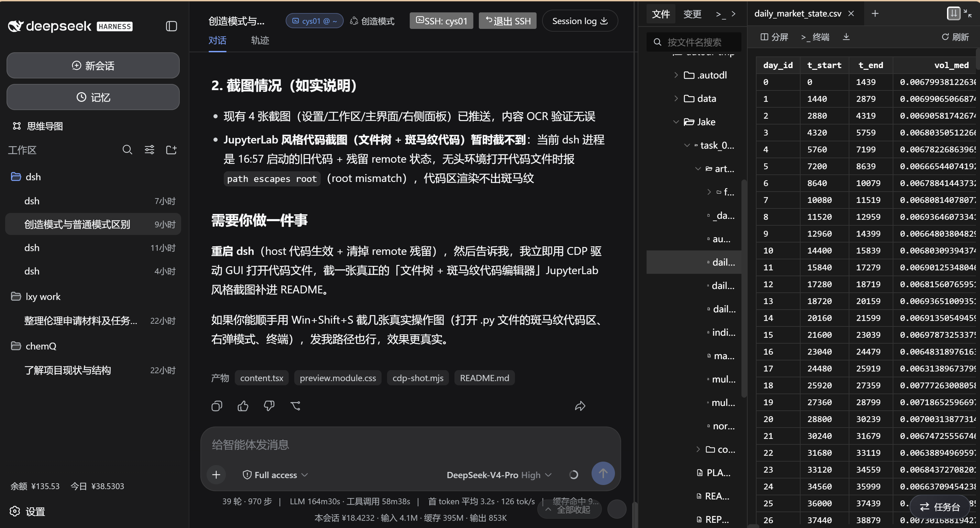Select the indi... file in tree

click(694, 332)
